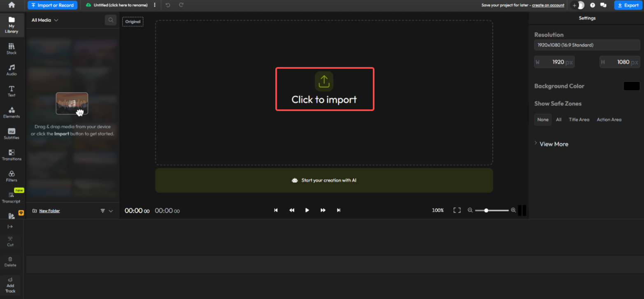Click the height input field

(620, 62)
